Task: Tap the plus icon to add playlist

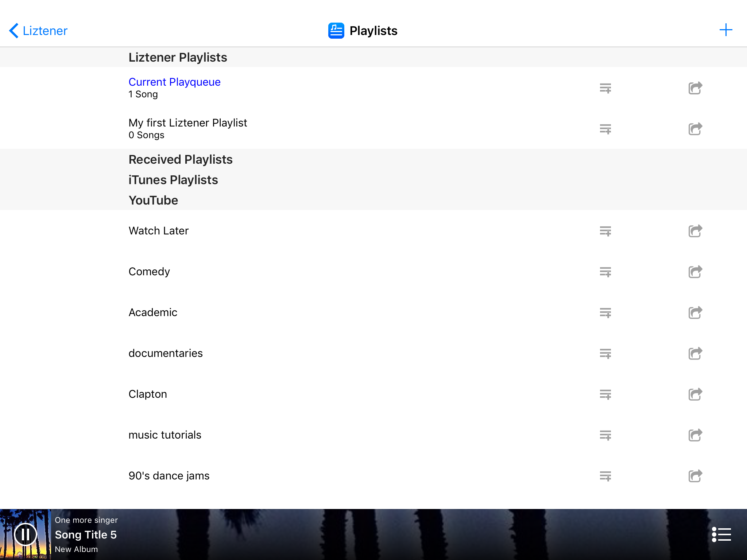Action: [x=726, y=30]
